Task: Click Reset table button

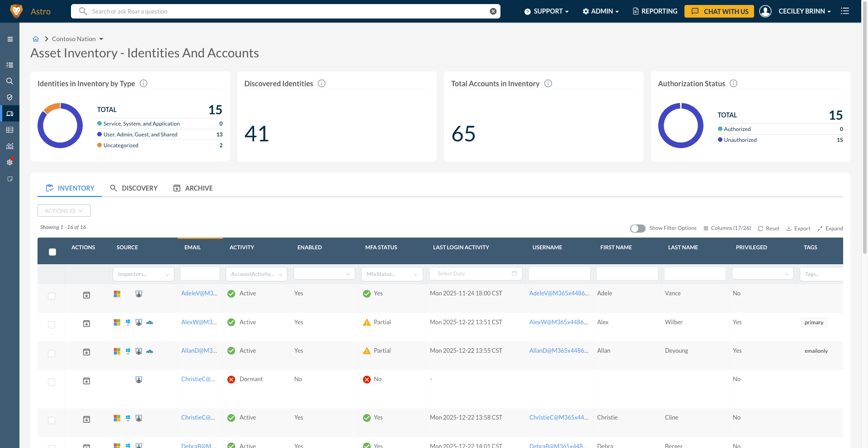Action: 769,229
